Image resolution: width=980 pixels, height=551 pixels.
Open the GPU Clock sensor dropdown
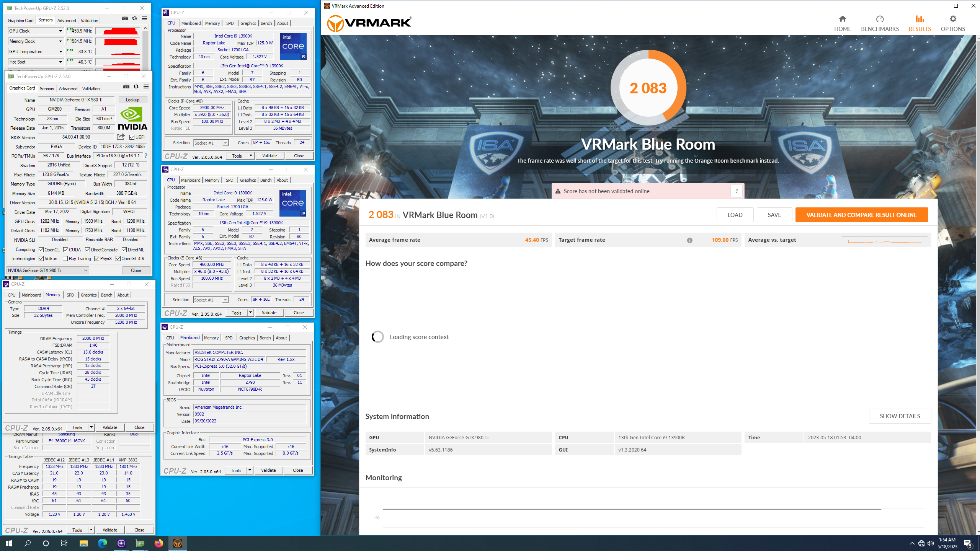pos(60,31)
